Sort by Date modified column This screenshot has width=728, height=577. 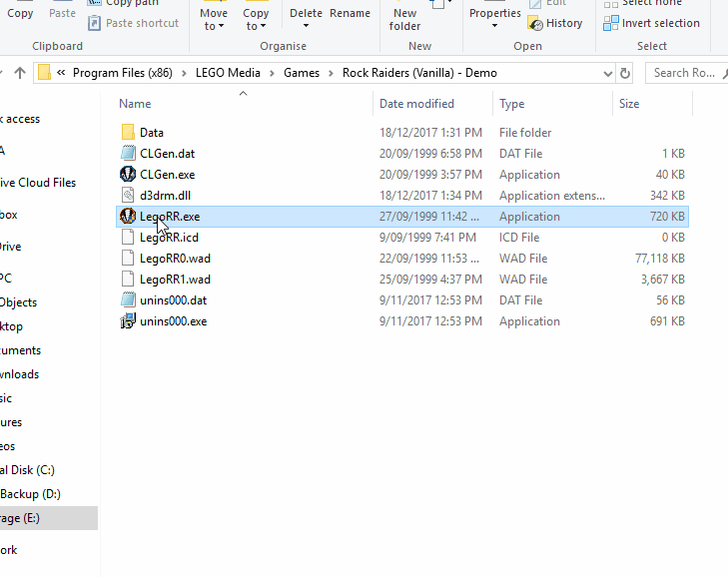417,104
